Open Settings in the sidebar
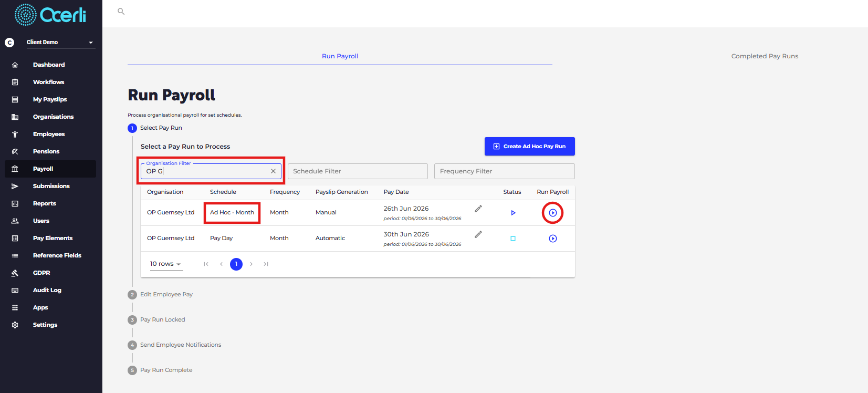The width and height of the screenshot is (868, 393). pos(45,325)
